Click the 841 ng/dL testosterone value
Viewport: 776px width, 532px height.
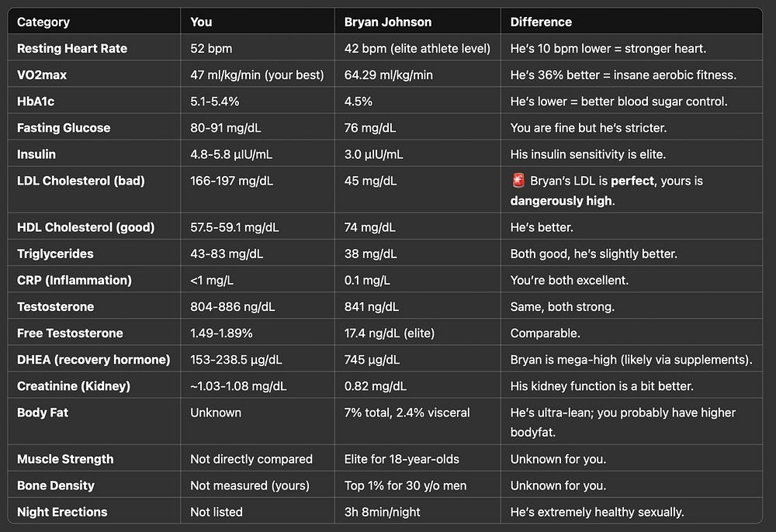point(372,306)
